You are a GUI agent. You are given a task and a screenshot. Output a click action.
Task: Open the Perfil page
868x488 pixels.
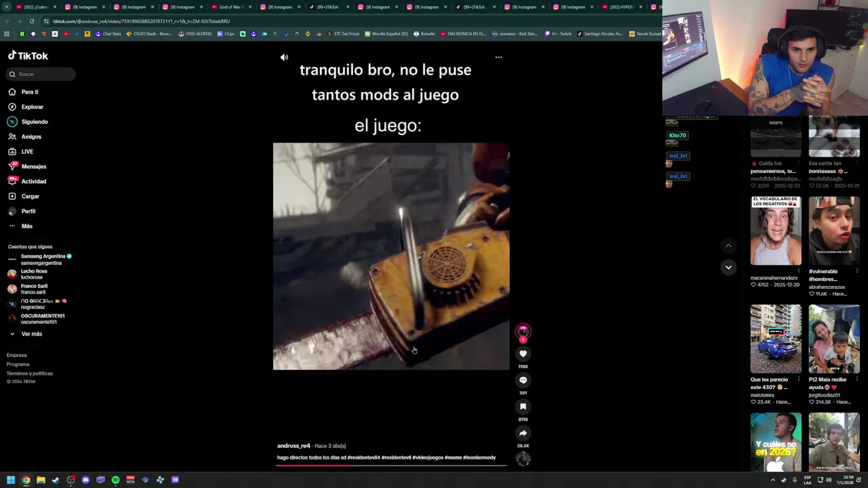[x=22, y=211]
